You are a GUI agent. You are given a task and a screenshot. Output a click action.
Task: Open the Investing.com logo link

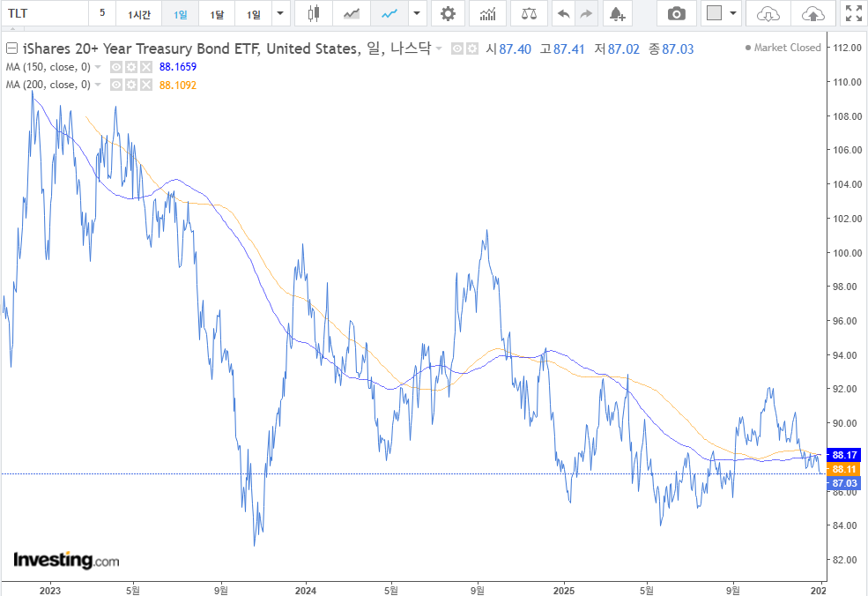tap(66, 560)
